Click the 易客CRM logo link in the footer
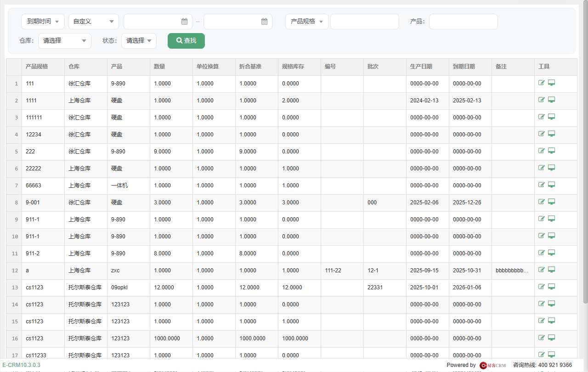 click(493, 365)
